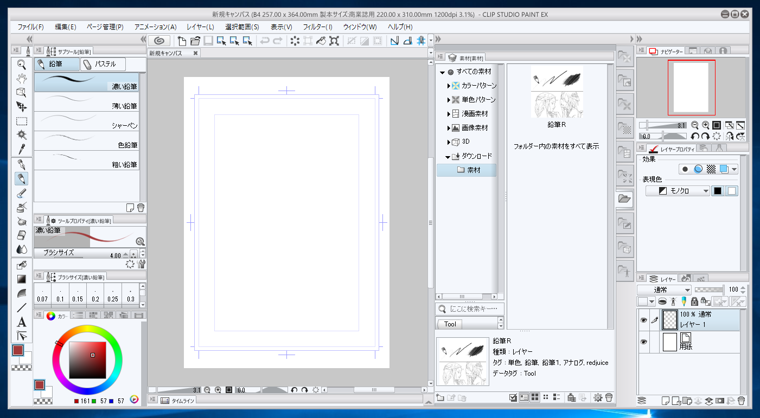Select the Gradient tool
760x418 pixels.
point(21,279)
